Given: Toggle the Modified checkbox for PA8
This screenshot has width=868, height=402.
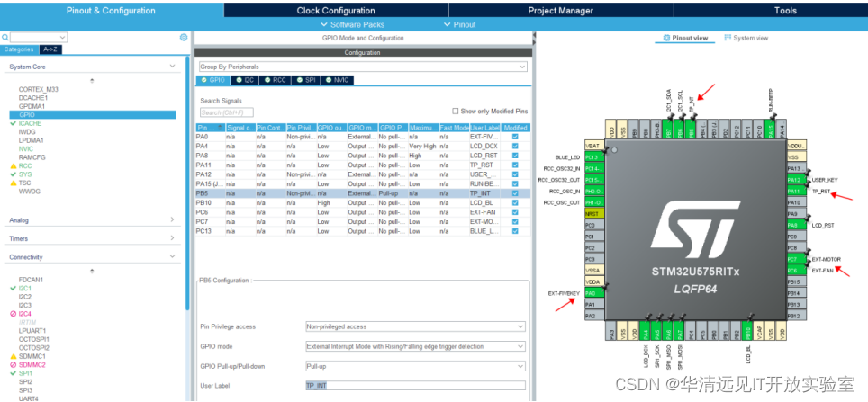Looking at the screenshot, I should coord(515,156).
